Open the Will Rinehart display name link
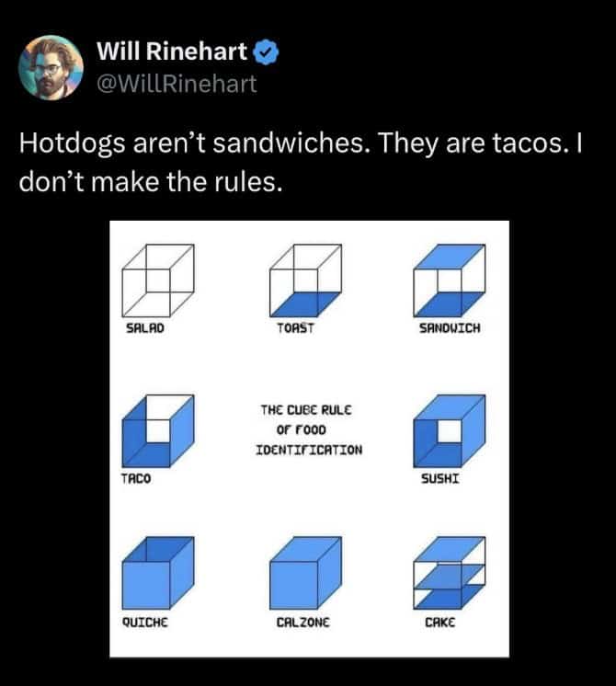Image resolution: width=616 pixels, height=686 pixels. click(x=172, y=55)
